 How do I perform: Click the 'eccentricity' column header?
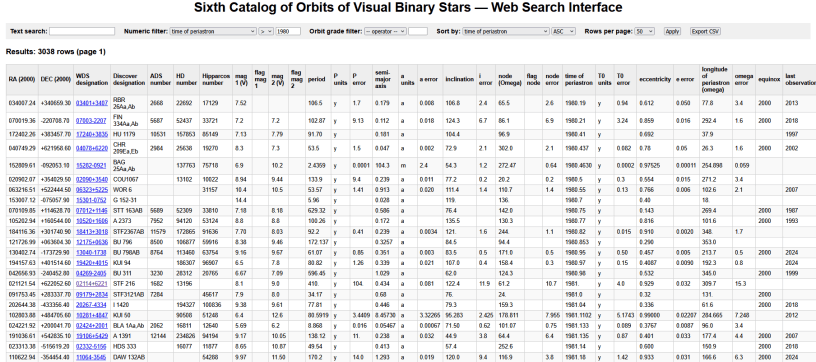point(655,79)
